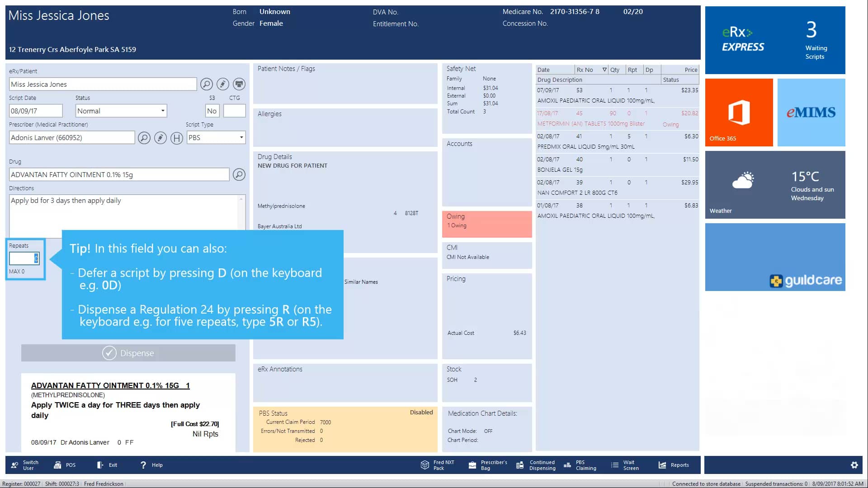Viewport: 868px width, 488px height.
Task: Click the patient search magnifier icon
Action: pos(207,84)
